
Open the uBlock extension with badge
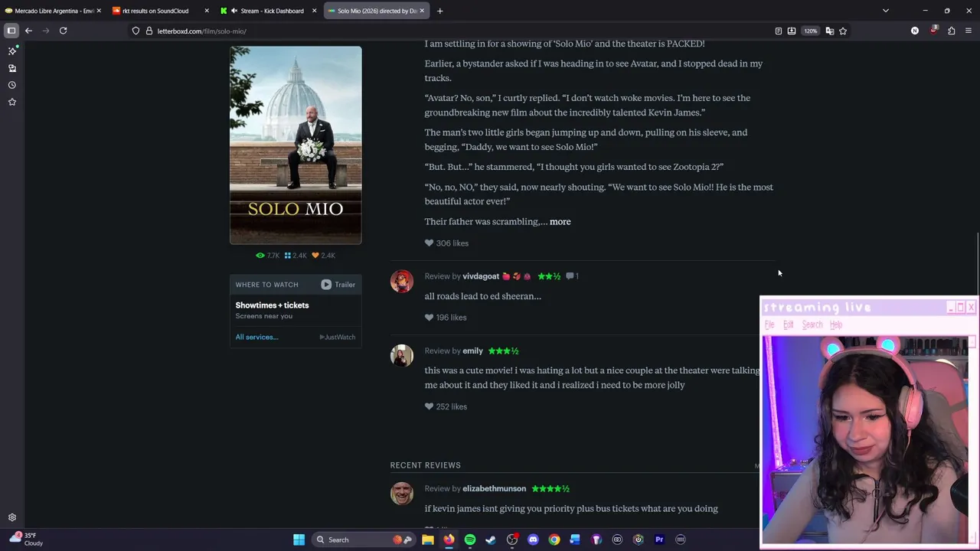coord(933,31)
